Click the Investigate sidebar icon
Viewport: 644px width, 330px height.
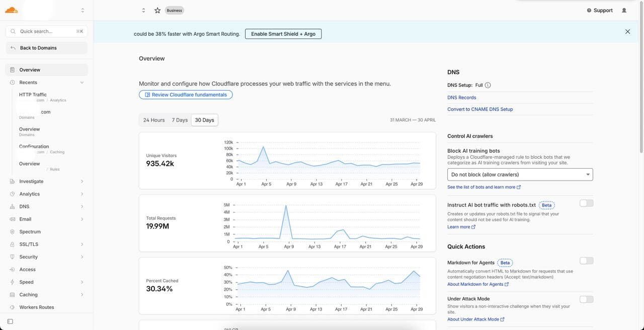12,181
